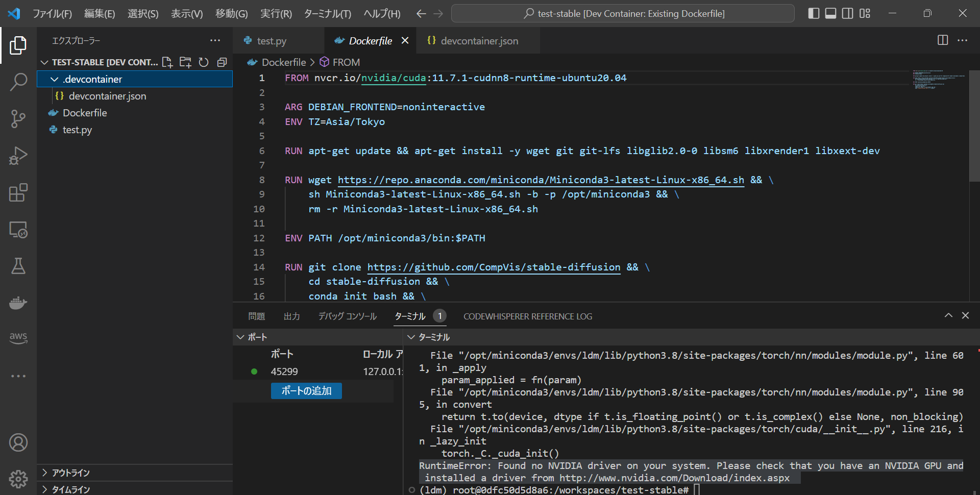
Task: Open the Source Control view
Action: (x=18, y=119)
